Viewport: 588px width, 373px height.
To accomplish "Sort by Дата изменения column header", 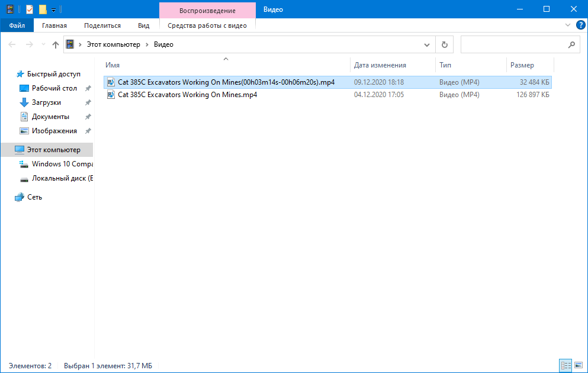I will tap(393, 65).
